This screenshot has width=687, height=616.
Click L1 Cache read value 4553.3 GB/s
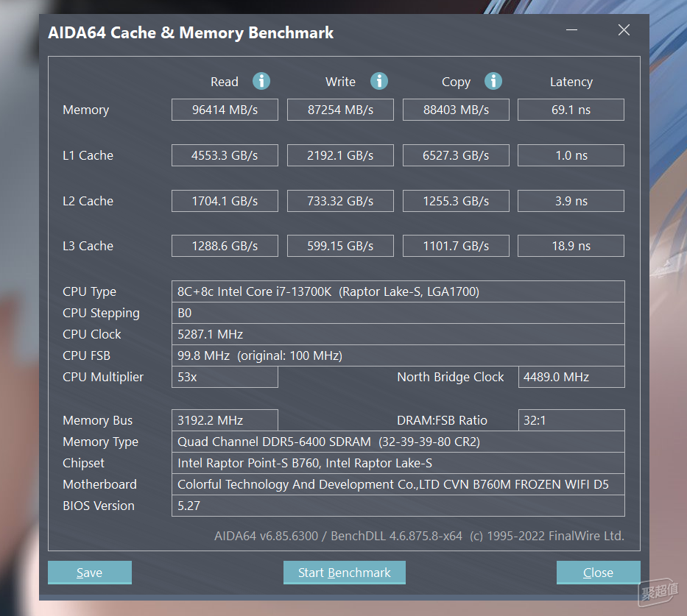point(225,155)
